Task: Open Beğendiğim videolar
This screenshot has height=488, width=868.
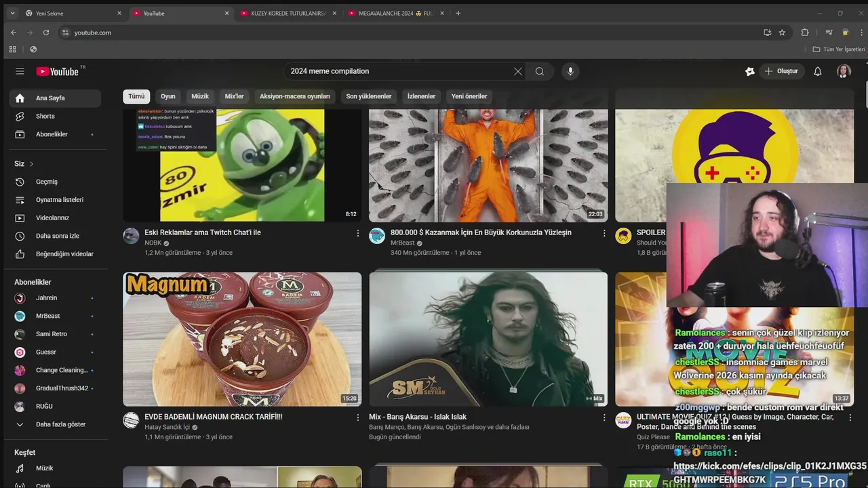Action: pyautogui.click(x=55, y=254)
